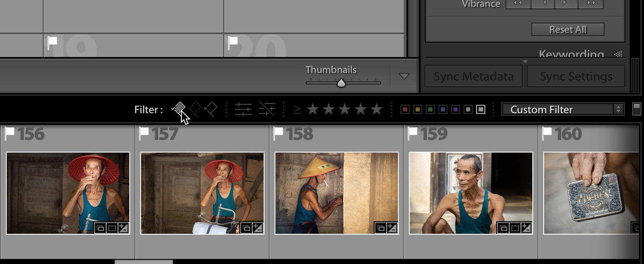This screenshot has height=264, width=644.
Task: Click the Thumbnails size slider knob
Action: (x=342, y=83)
